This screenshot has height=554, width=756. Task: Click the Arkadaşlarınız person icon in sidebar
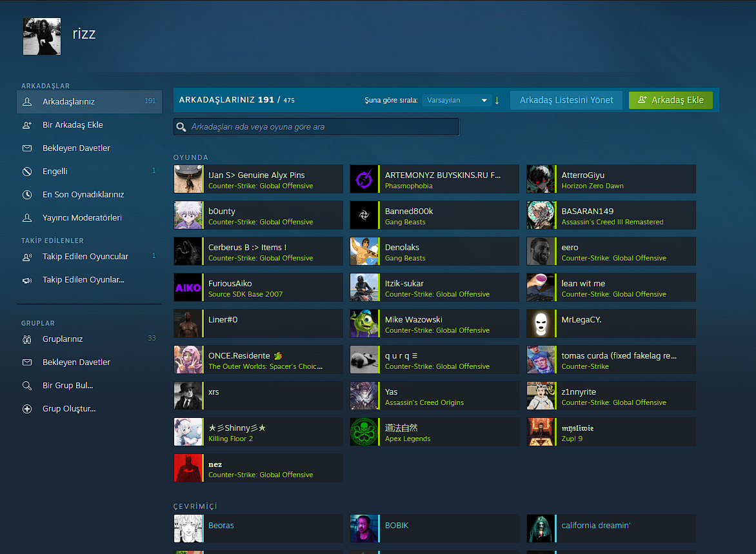coord(27,102)
